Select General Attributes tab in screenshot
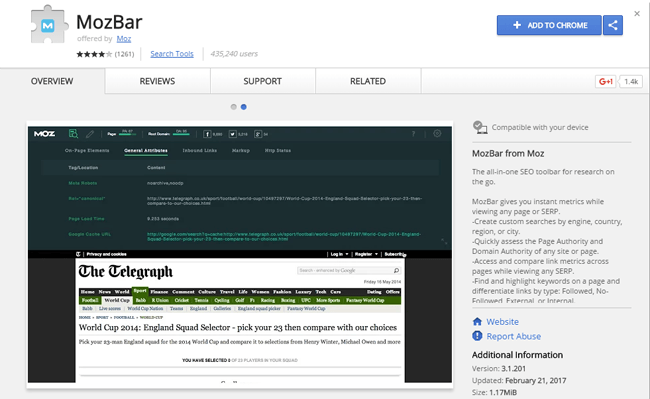This screenshot has height=399, width=650. point(146,150)
